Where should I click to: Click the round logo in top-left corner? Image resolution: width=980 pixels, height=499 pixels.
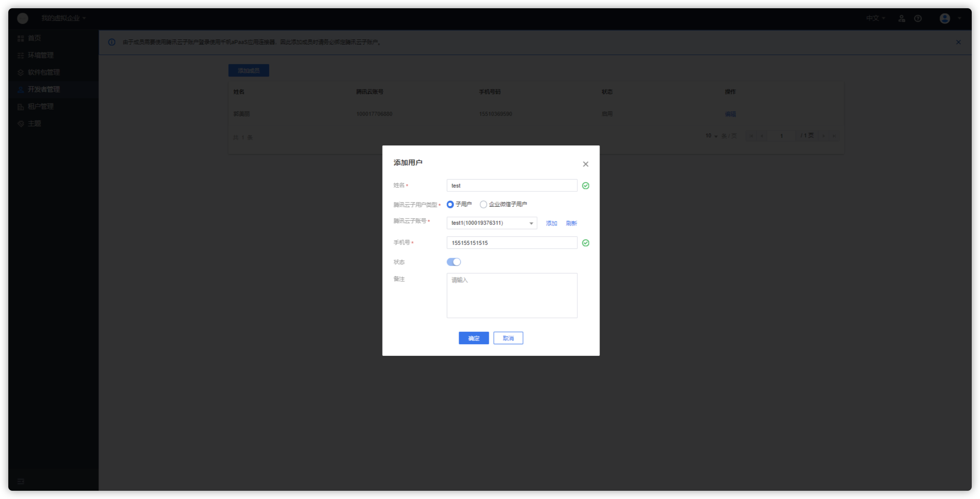23,18
